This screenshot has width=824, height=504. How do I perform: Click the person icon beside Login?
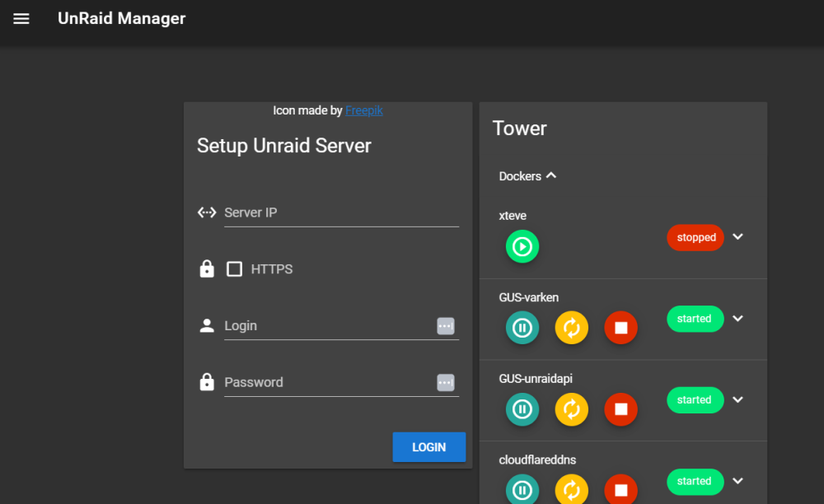point(207,325)
